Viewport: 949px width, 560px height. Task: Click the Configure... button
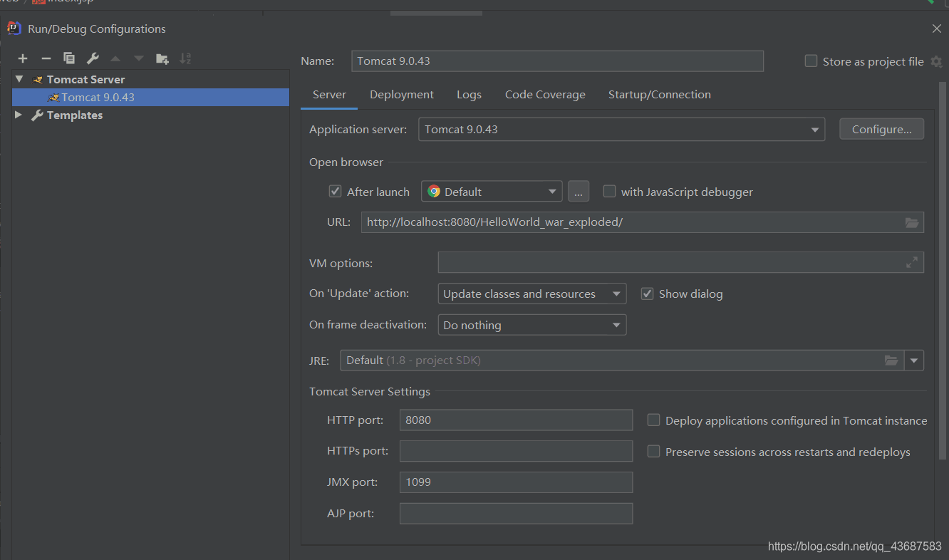881,130
